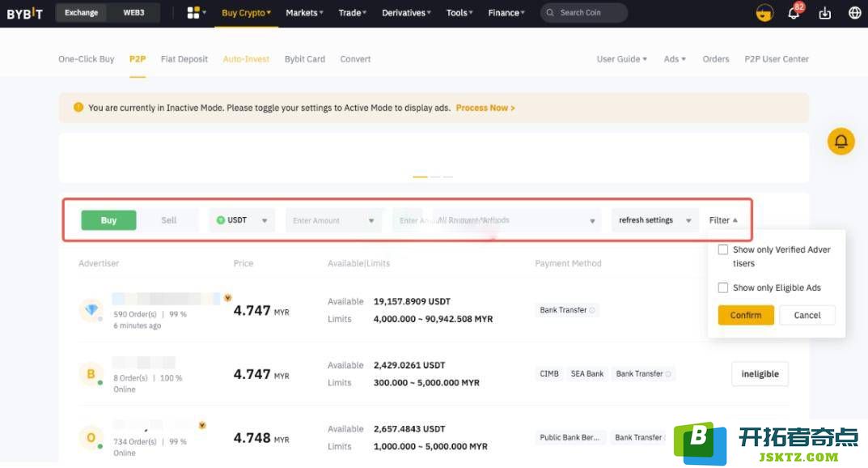
Task: Open P2P User Center
Action: pos(776,59)
